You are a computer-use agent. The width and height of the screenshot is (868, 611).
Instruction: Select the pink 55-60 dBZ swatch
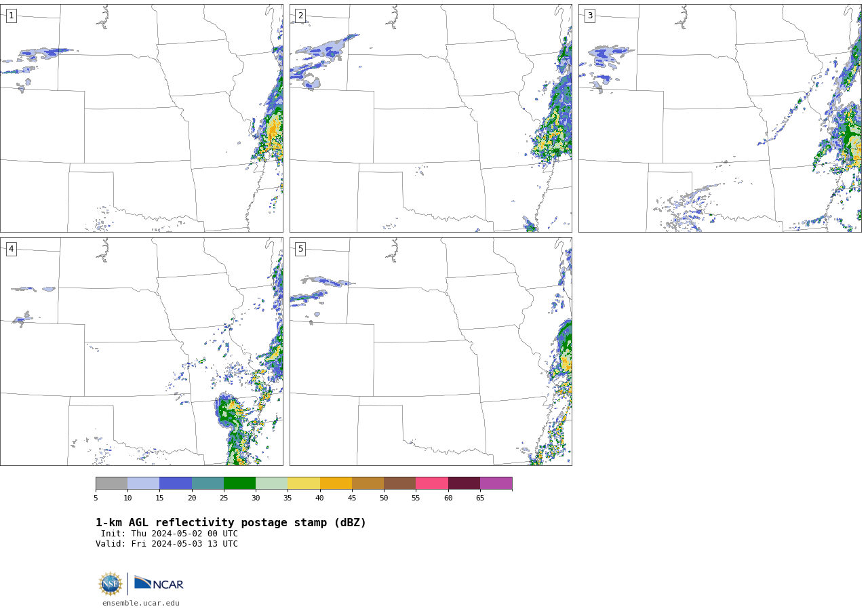pyautogui.click(x=432, y=483)
